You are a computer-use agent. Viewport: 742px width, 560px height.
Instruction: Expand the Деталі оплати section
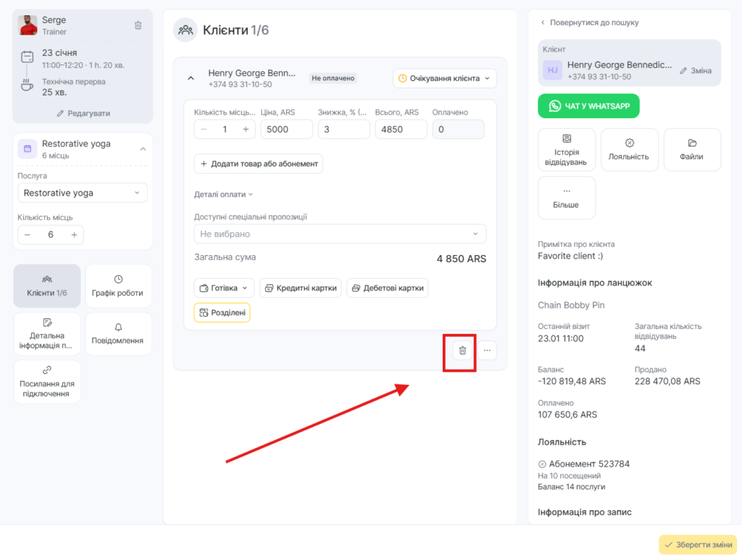tap(223, 194)
